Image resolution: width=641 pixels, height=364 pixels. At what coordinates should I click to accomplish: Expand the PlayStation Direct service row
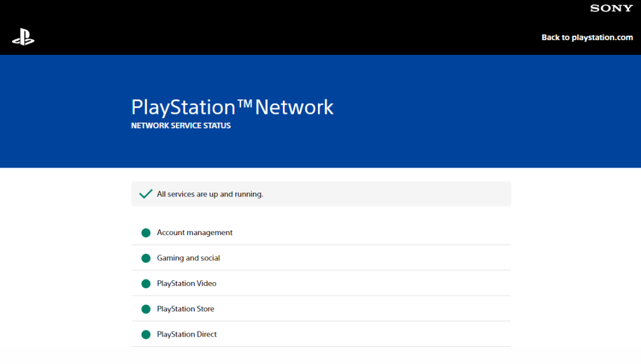point(321,334)
